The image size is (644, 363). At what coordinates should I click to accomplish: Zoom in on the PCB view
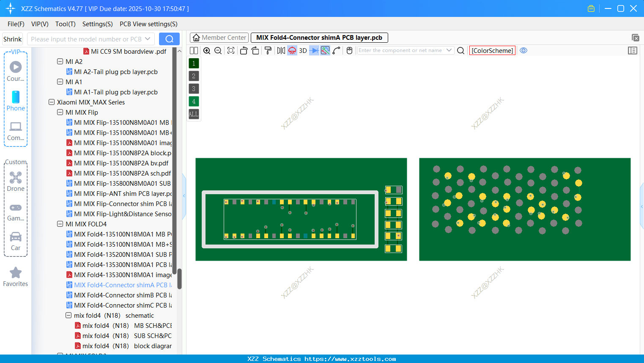click(x=207, y=50)
